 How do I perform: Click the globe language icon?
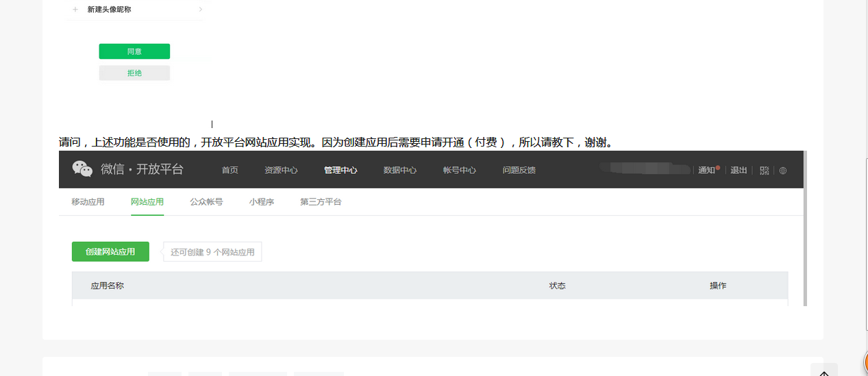pyautogui.click(x=783, y=171)
